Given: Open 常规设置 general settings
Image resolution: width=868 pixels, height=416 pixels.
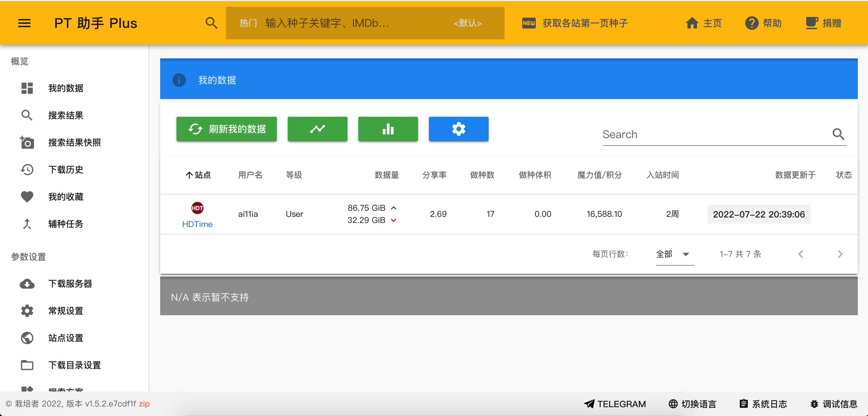Looking at the screenshot, I should [x=74, y=311].
